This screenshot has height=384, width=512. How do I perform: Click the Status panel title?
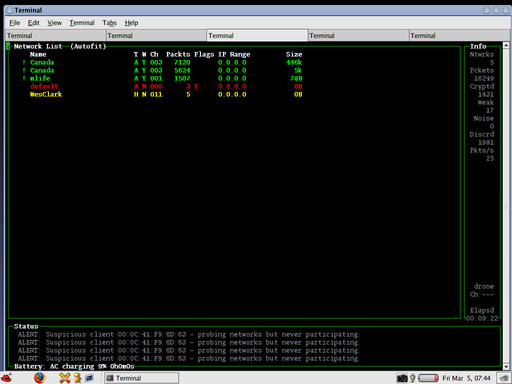pyautogui.click(x=26, y=326)
